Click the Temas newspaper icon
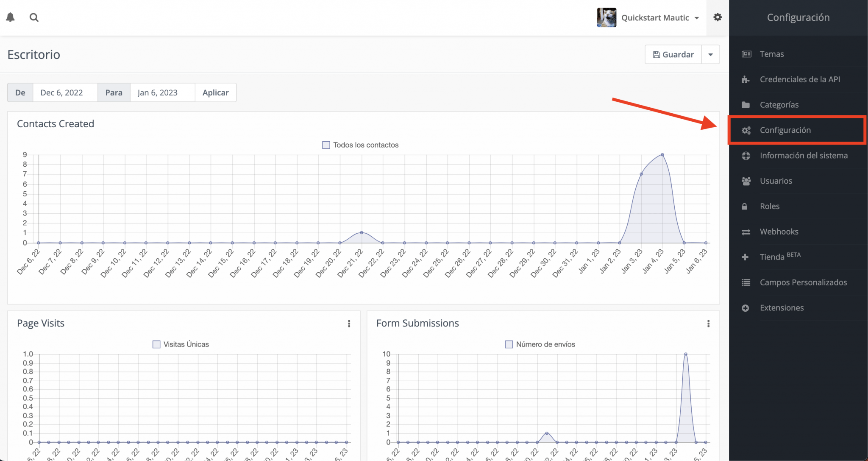 (746, 54)
